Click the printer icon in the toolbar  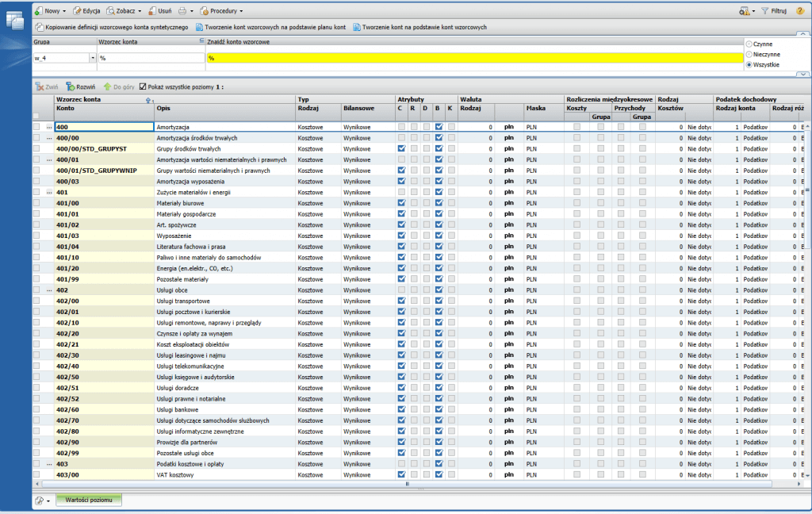[x=182, y=11]
